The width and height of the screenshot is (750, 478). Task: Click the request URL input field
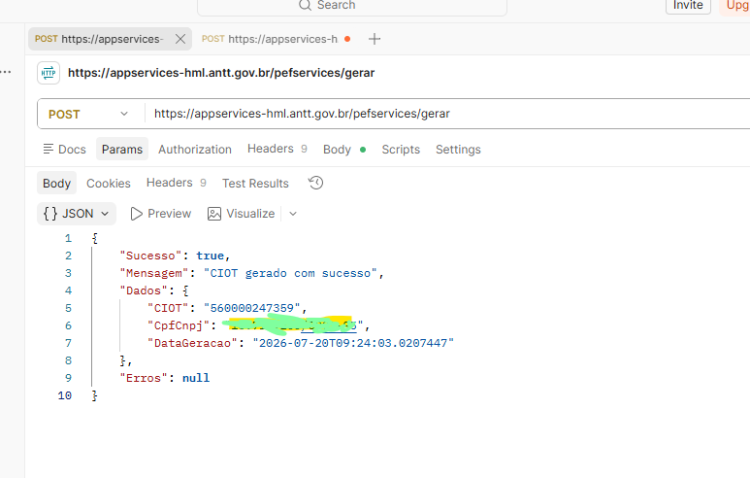point(447,113)
